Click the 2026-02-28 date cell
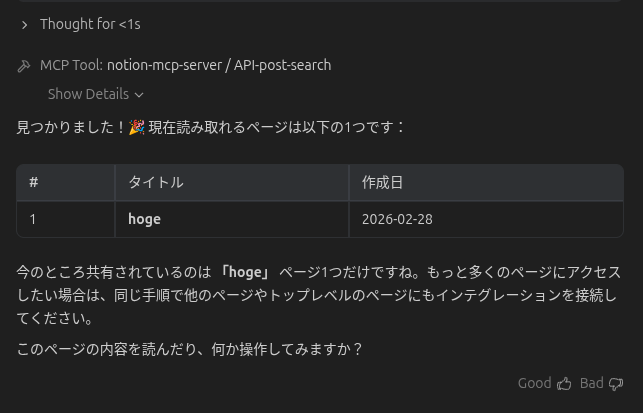Screen dimensions: 643x413 point(397,219)
